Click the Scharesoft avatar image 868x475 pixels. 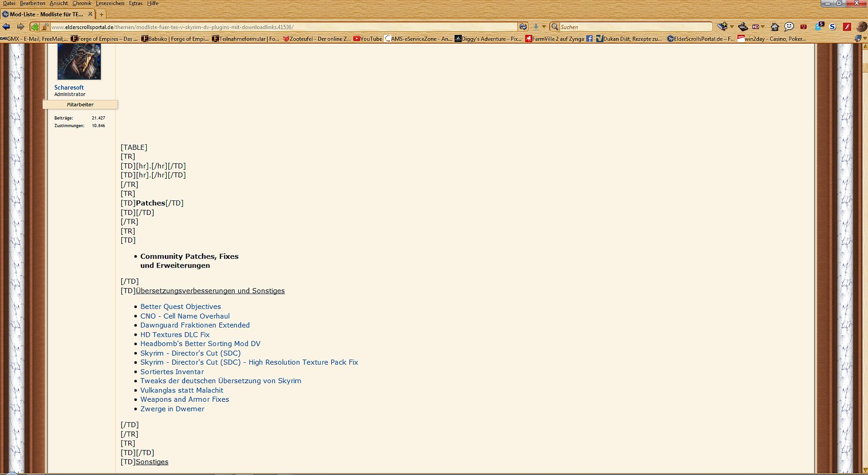(79, 62)
